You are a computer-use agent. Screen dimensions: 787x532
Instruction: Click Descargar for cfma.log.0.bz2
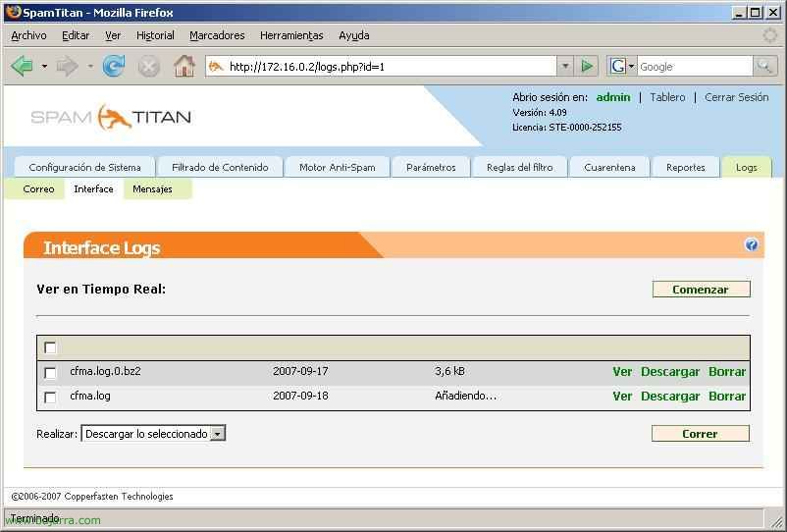tap(670, 372)
